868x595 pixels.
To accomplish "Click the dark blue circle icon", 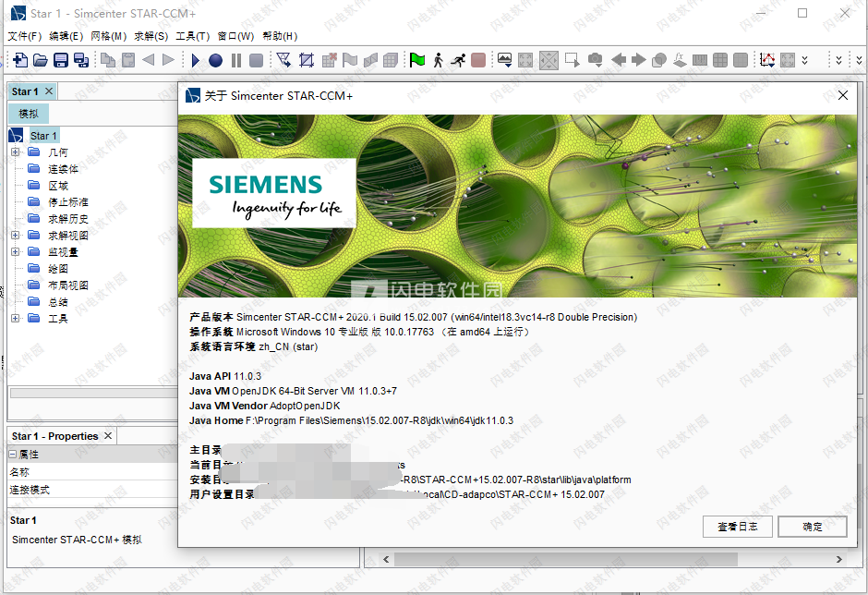I will 216,60.
